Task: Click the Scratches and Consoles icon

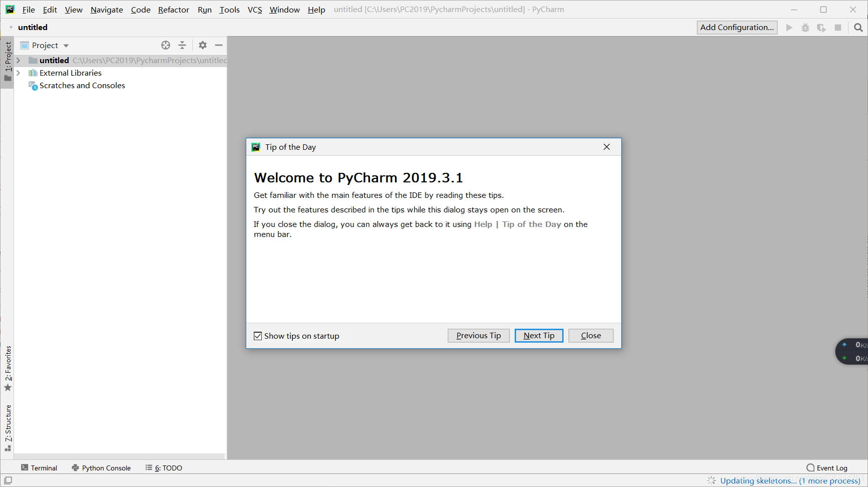Action: (x=33, y=86)
